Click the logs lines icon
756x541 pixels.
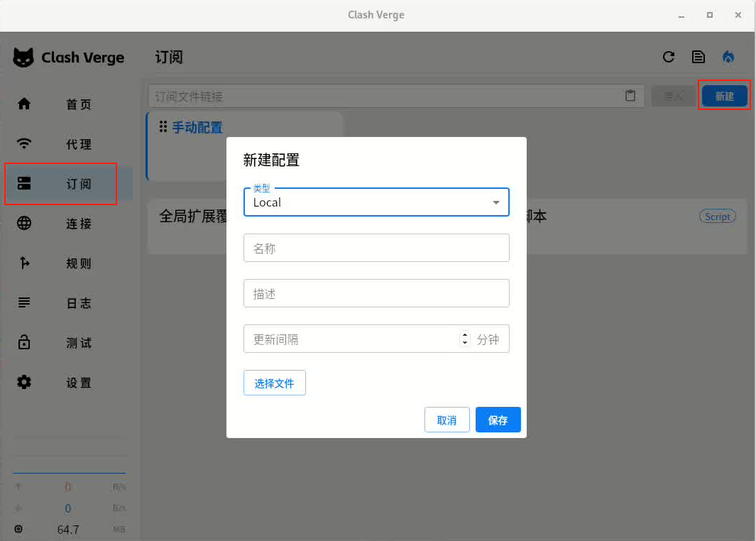[x=24, y=303]
